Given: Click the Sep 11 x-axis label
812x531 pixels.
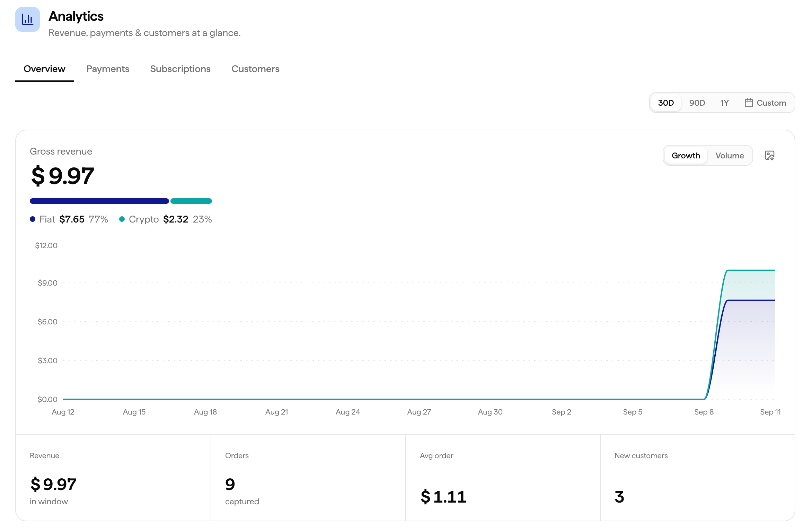Looking at the screenshot, I should [x=770, y=412].
